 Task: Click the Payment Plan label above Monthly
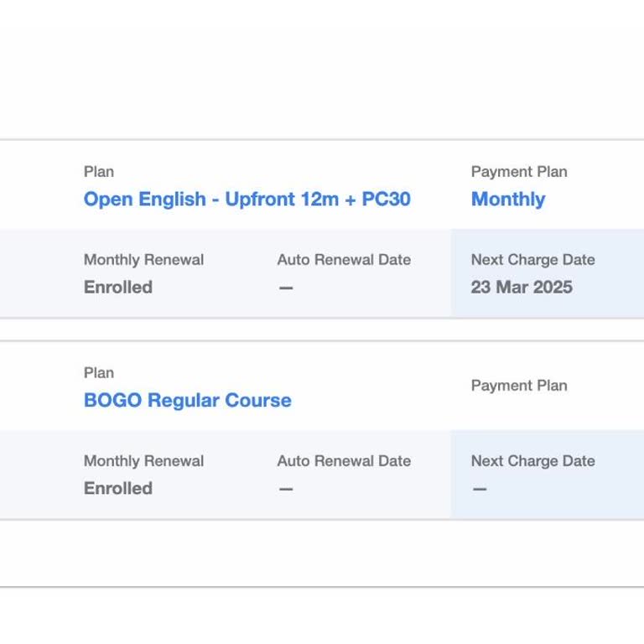[x=518, y=172]
